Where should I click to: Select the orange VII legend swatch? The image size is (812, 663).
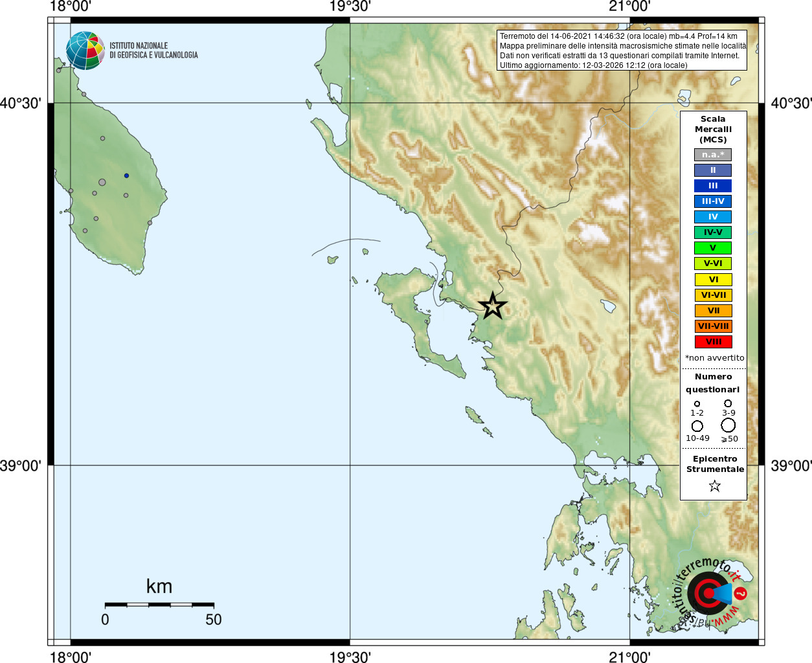[713, 311]
